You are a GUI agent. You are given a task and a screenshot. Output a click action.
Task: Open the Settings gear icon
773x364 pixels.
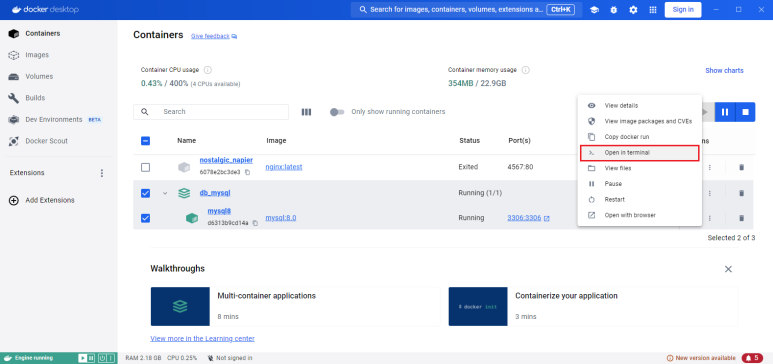633,10
